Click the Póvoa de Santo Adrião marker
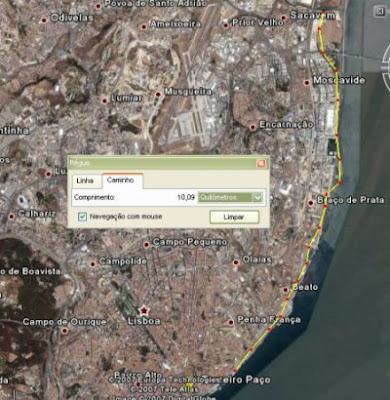 pos(98,6)
